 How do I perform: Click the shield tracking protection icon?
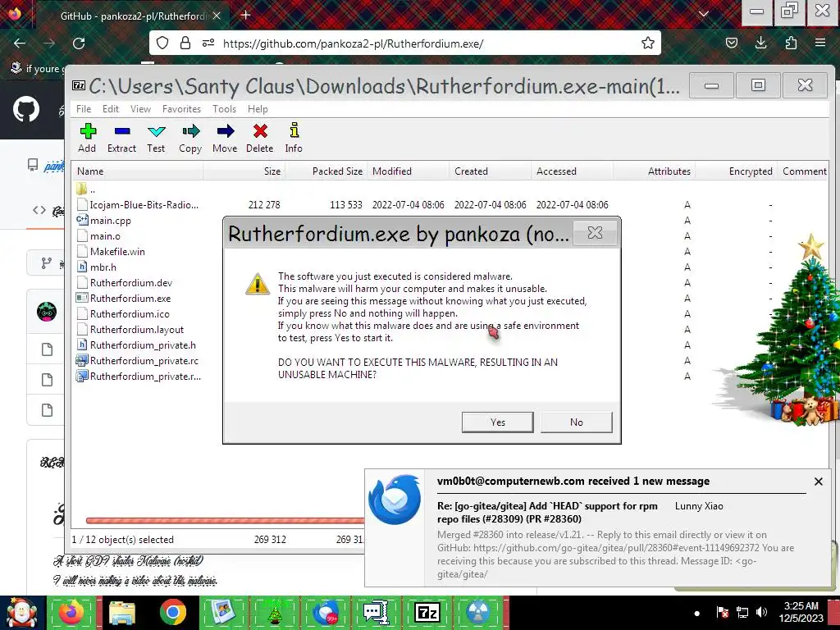(x=162, y=43)
